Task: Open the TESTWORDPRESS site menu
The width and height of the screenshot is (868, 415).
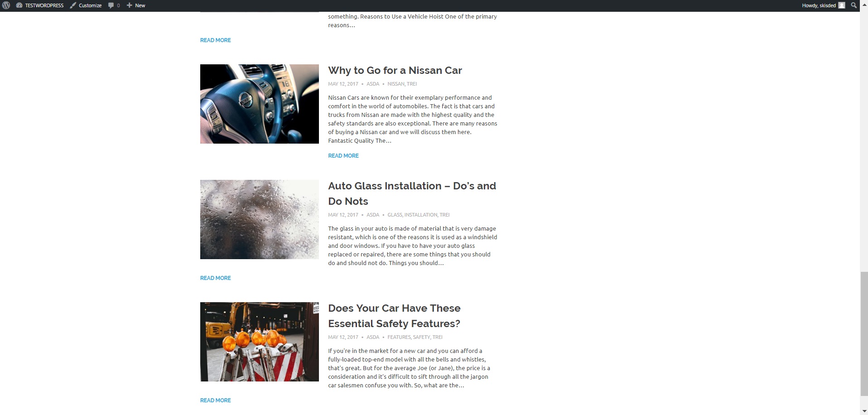Action: coord(40,5)
